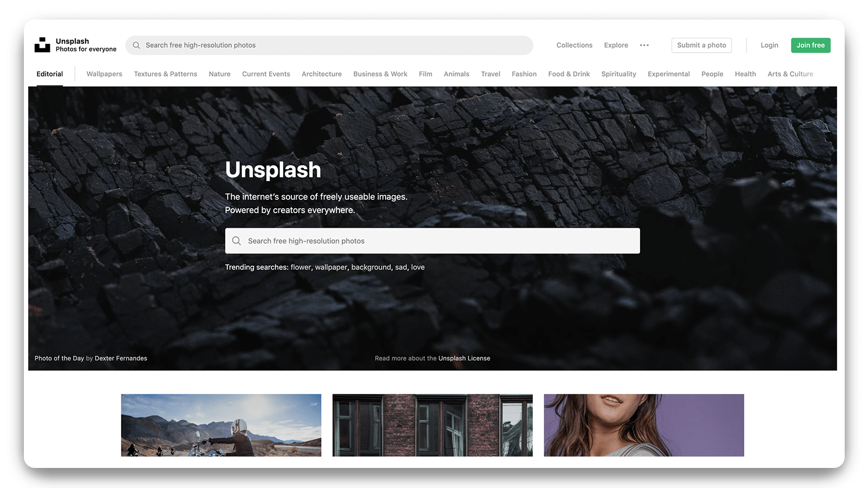
Task: Click Submit a photo button
Action: [701, 46]
